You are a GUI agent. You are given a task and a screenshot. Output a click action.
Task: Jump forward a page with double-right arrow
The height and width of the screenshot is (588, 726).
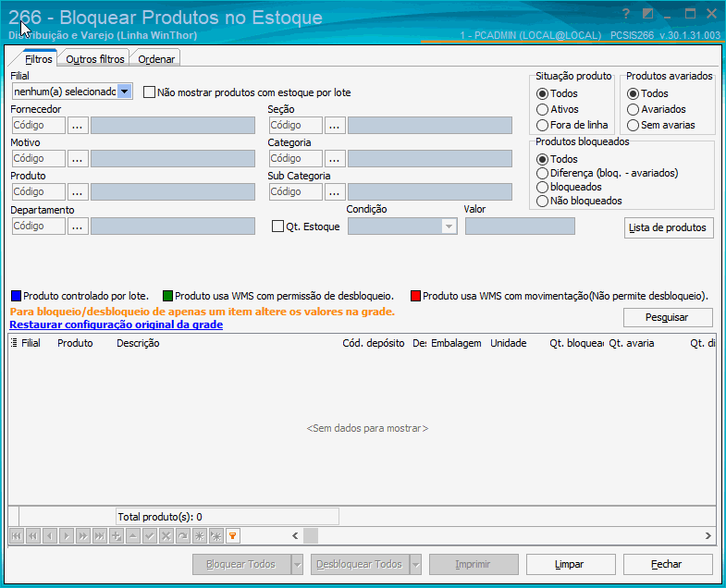[83, 536]
